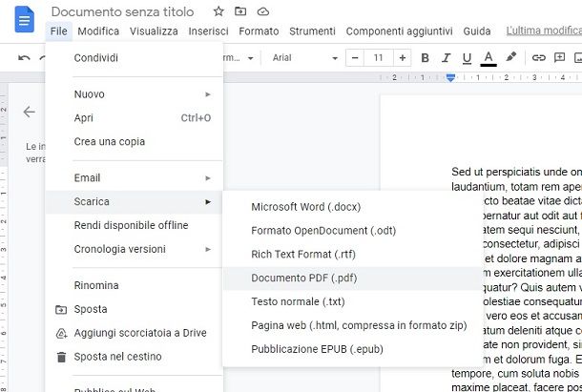Viewport: 582px width, 392px height.
Task: Download as Formato OpenDocument (.odt)
Action: click(353, 231)
